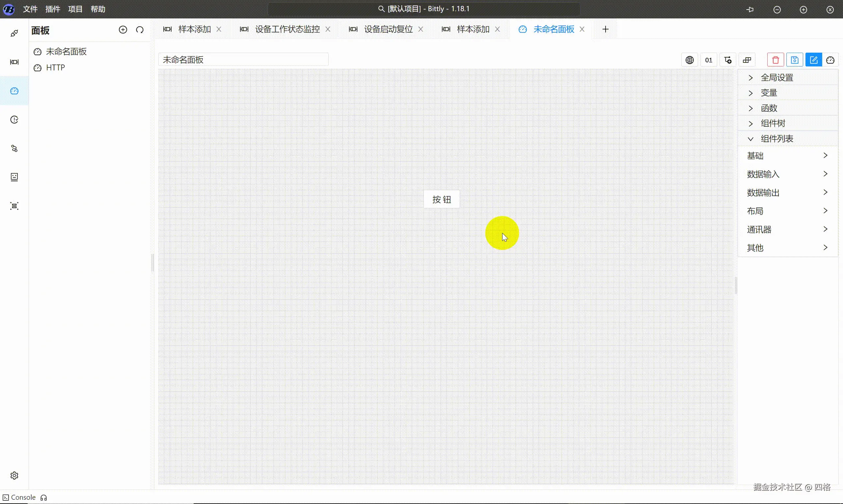Open 布局 component category

pyautogui.click(x=788, y=211)
